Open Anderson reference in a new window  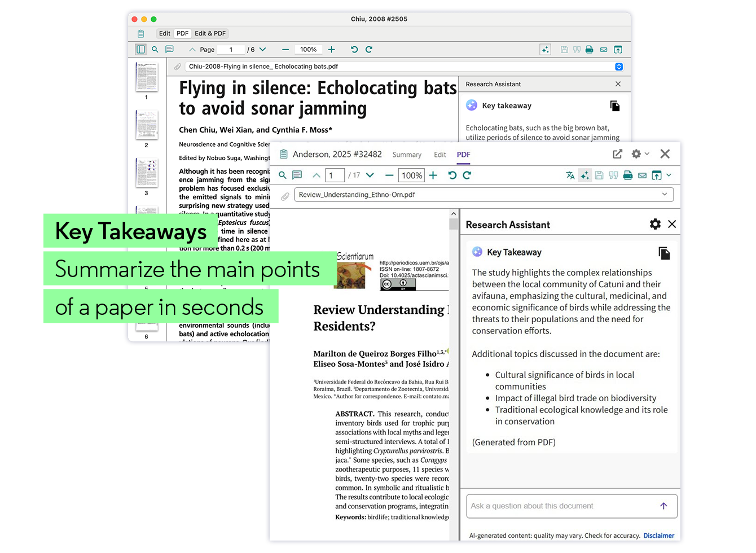[x=617, y=154]
